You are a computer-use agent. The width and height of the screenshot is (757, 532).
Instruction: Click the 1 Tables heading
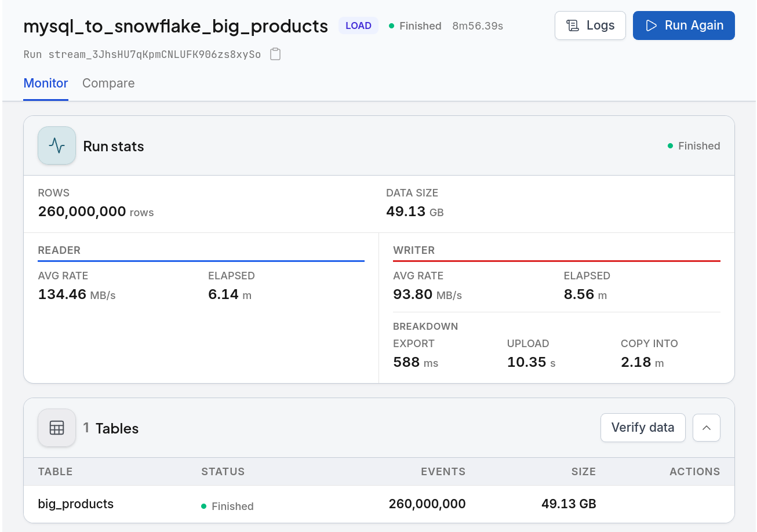pos(111,428)
